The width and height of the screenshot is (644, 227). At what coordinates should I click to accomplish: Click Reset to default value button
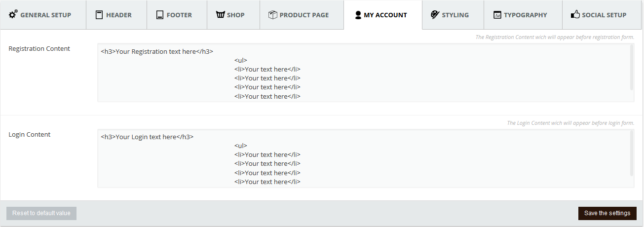coord(41,213)
